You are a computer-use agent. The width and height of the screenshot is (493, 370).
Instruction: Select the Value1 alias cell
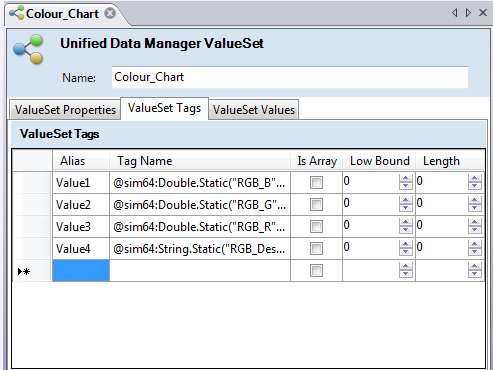81,182
